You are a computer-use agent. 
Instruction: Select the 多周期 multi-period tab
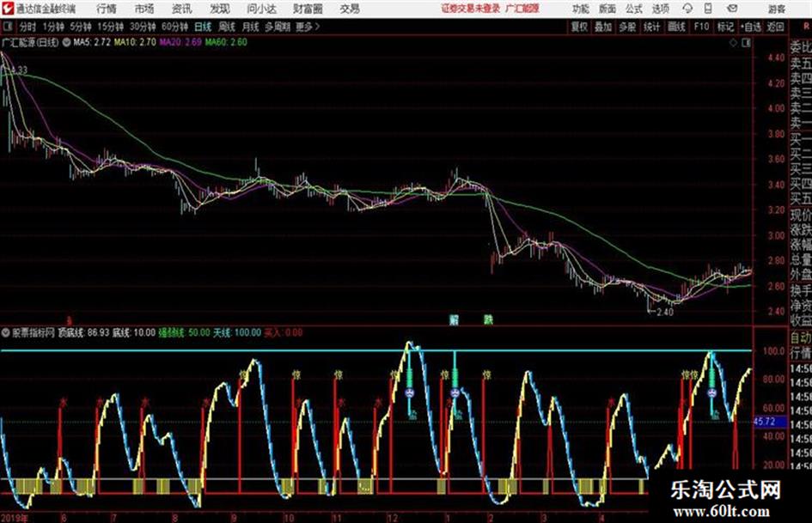[278, 27]
